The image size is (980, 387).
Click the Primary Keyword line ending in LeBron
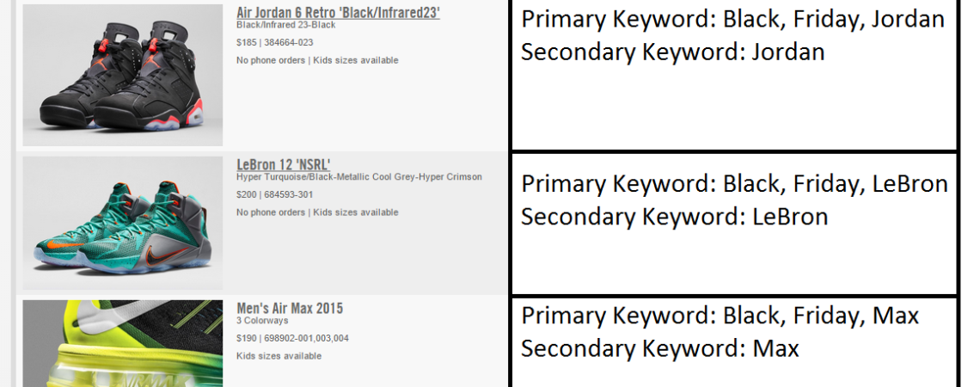pos(734,184)
